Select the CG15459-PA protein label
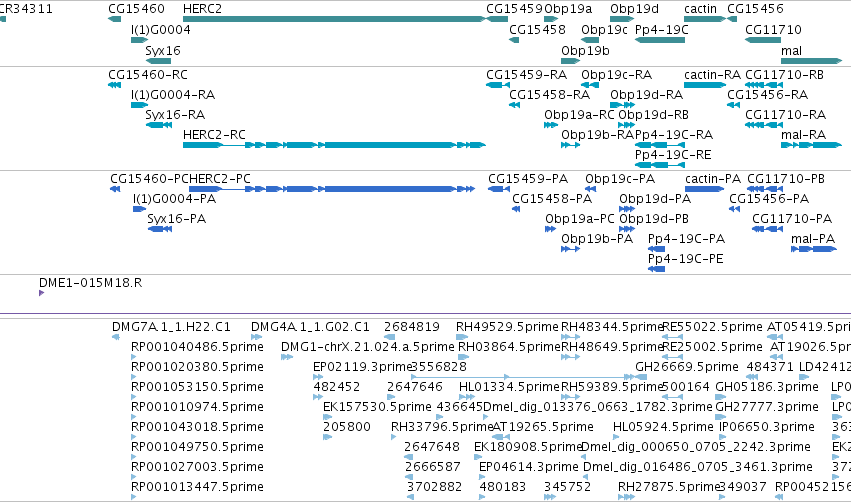This screenshot has width=851, height=502. [x=528, y=179]
